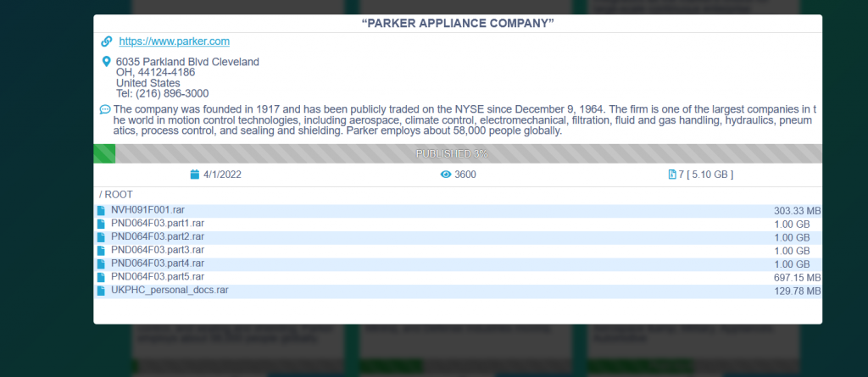The width and height of the screenshot is (868, 377).
Task: Click the file icon for PND064F03.part4.rar
Action: tap(101, 264)
